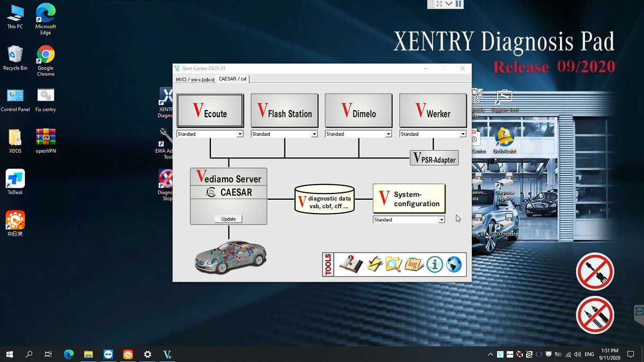Viewport: 644px width, 362px height.
Task: Select ODXProjekte desktop shortcut
Action: pos(504,224)
